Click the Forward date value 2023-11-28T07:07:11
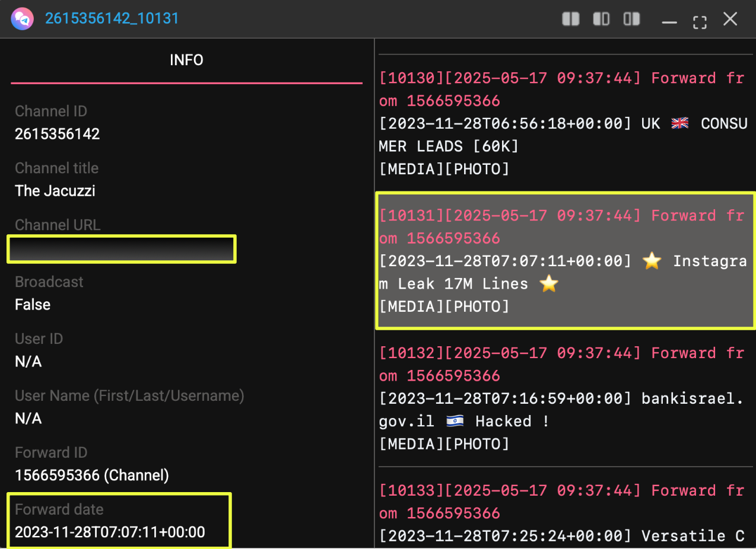The image size is (756, 549). [x=110, y=532]
